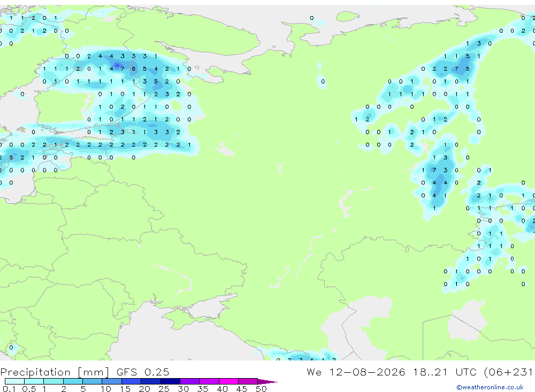This screenshot has width=535, height=392.
Task: Pick the 15–20 mm blue legend swatch
Action: pyautogui.click(x=132, y=381)
